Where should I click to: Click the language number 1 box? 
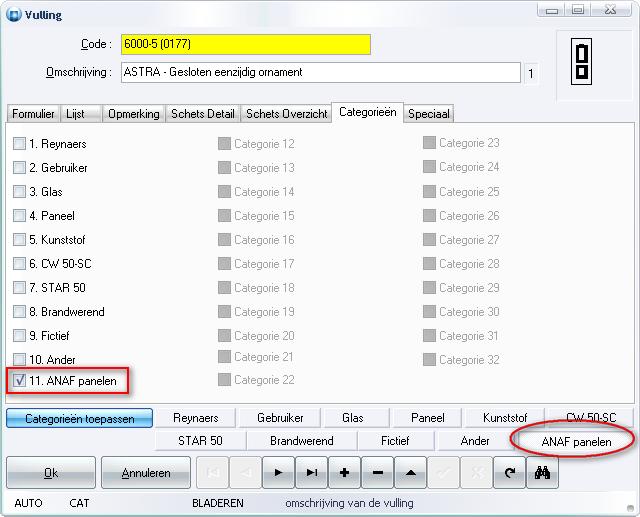pos(531,73)
